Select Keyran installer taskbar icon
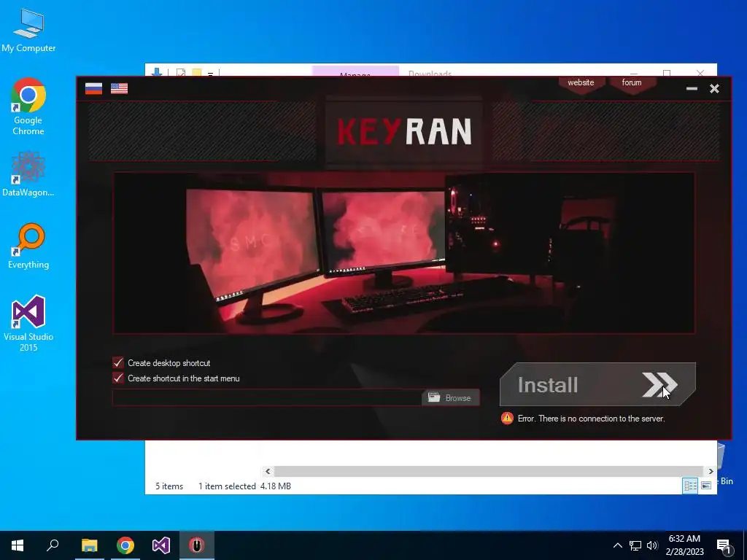 point(197,545)
